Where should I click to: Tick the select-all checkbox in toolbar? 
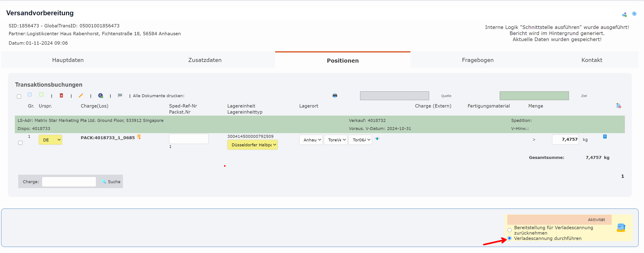pos(19,96)
